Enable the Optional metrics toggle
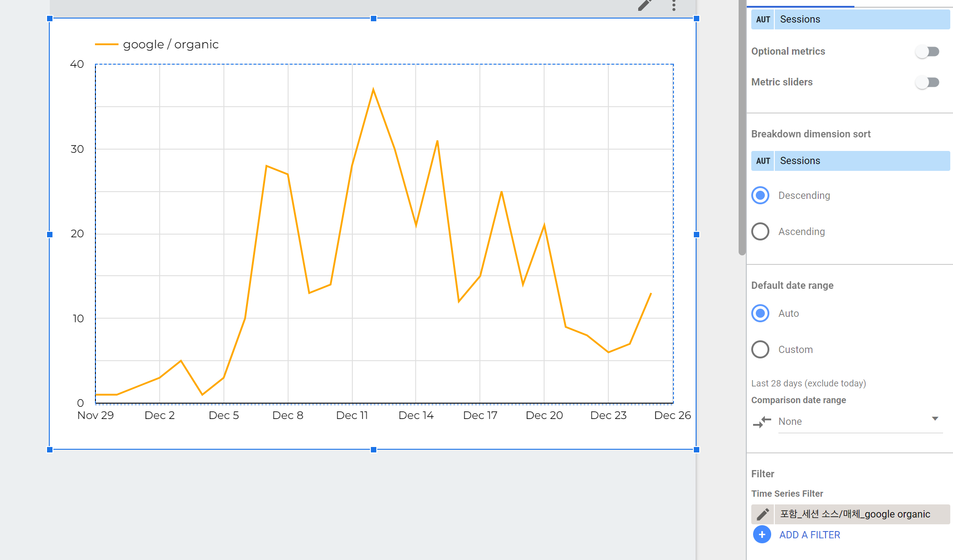This screenshot has height=560, width=953. tap(927, 52)
